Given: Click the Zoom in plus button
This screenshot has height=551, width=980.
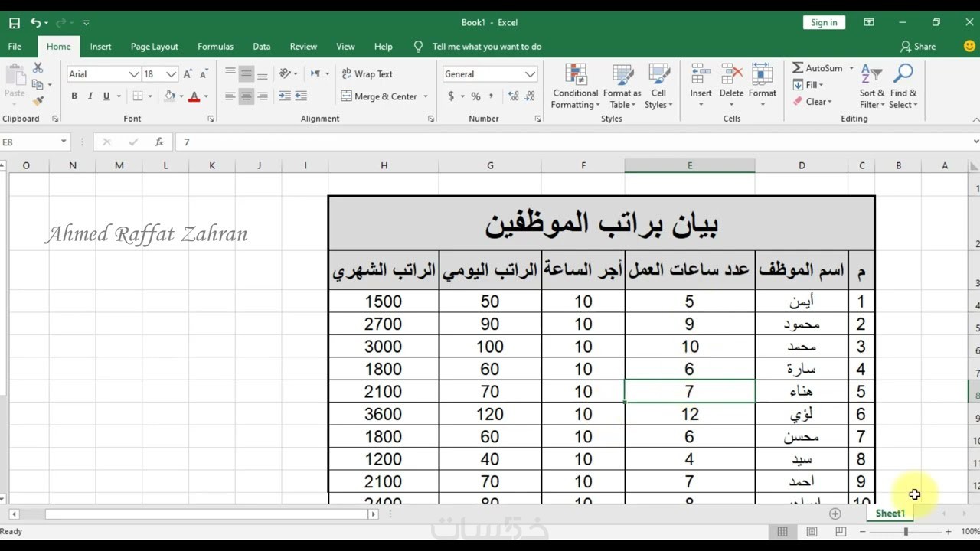Looking at the screenshot, I should 948,532.
